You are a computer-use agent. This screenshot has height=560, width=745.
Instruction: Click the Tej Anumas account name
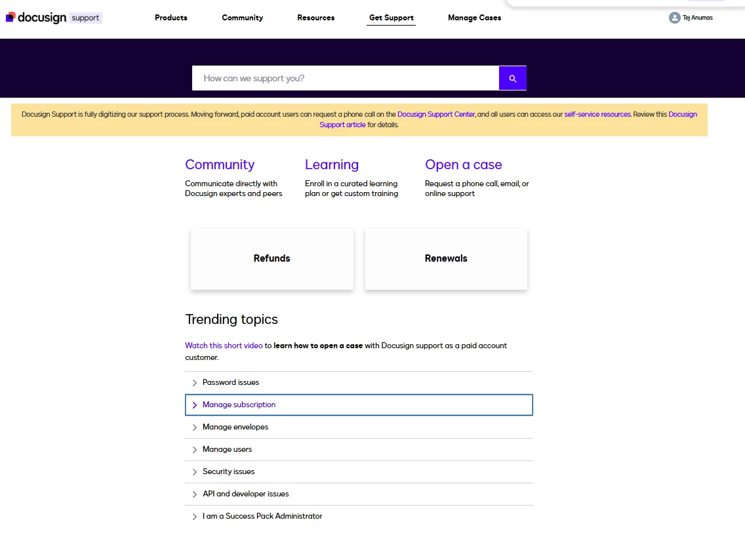[698, 18]
